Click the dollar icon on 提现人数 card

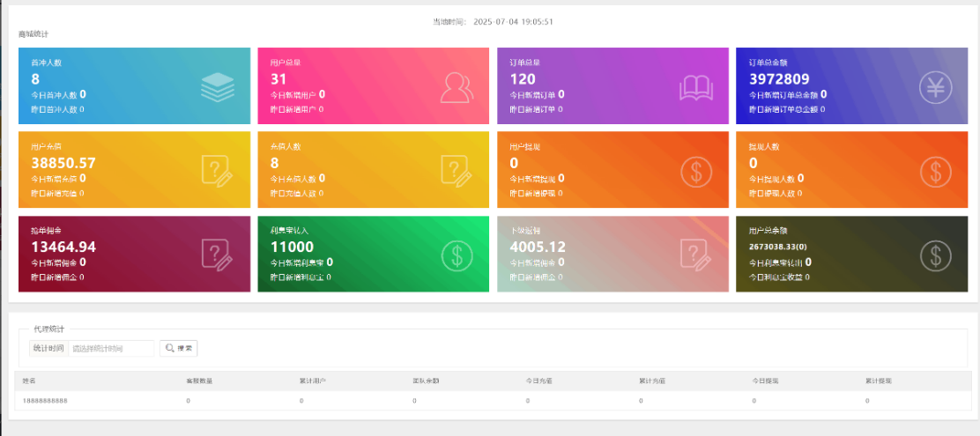click(x=935, y=170)
